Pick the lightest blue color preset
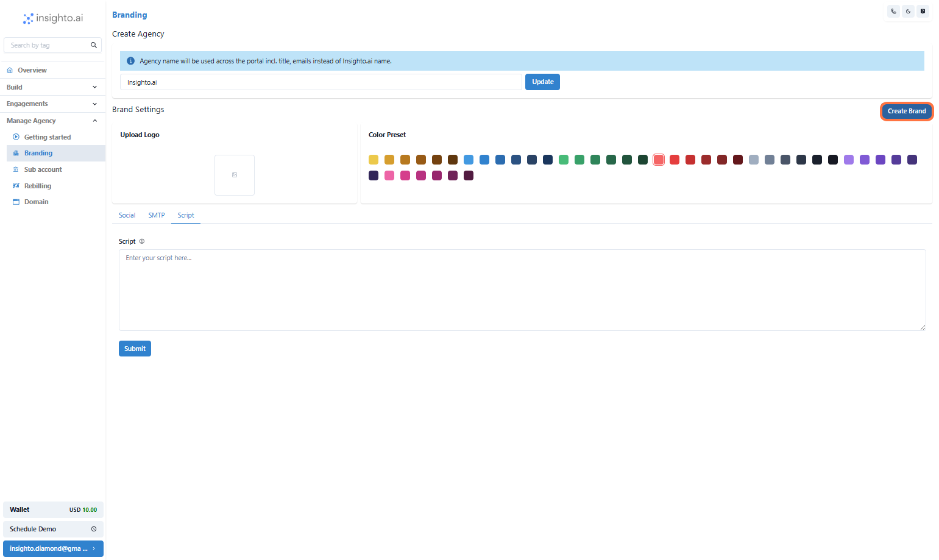 pos(469,160)
